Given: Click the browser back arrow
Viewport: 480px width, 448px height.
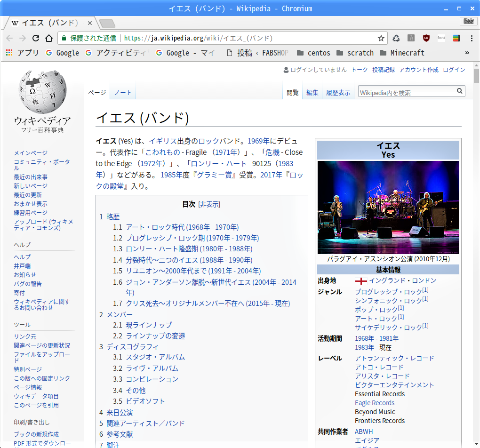Looking at the screenshot, I should tap(9, 38).
